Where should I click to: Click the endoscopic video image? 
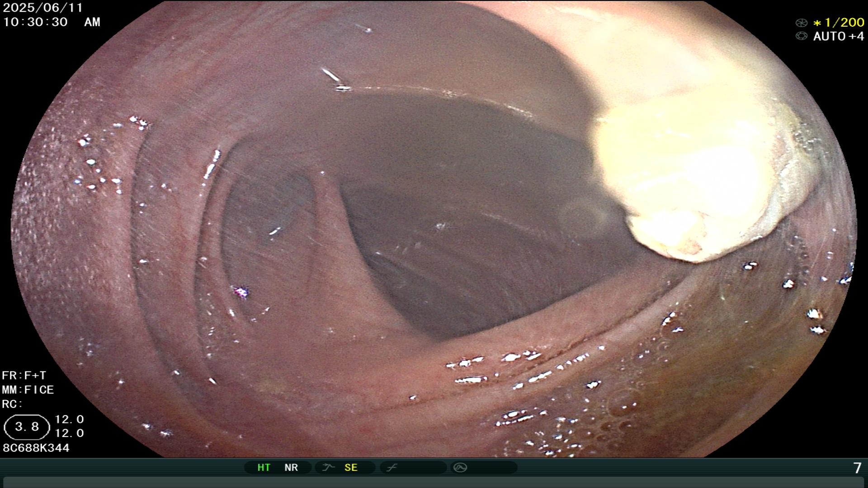coord(434,229)
